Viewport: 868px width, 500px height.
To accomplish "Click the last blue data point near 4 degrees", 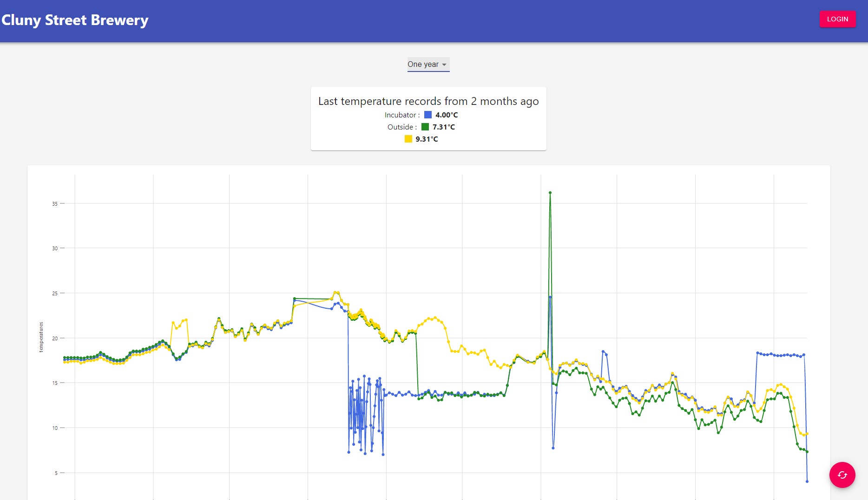I will [x=807, y=481].
